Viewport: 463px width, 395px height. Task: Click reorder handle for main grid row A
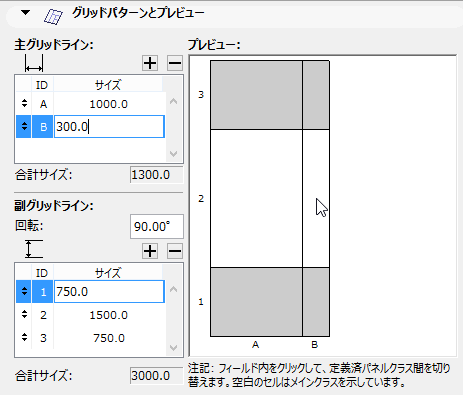click(x=24, y=104)
